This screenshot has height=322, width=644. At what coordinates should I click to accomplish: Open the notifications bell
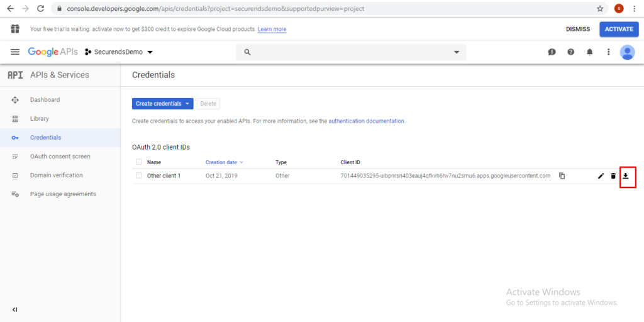(590, 52)
